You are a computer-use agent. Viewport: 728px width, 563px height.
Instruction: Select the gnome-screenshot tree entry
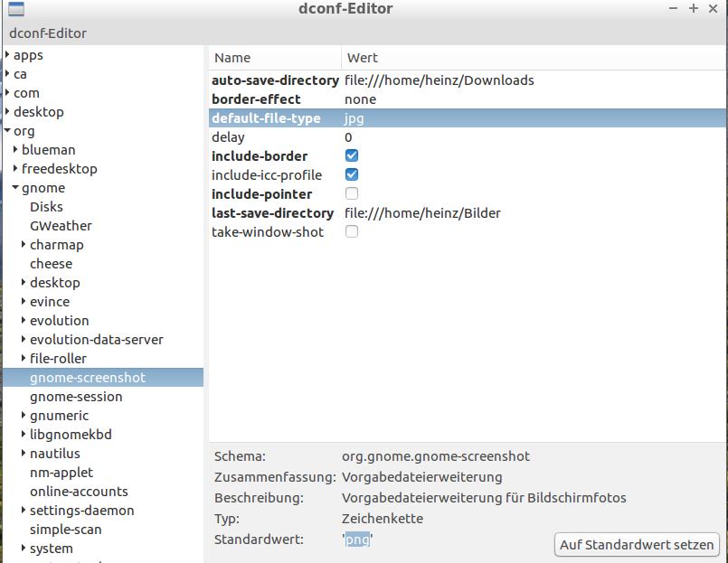88,378
